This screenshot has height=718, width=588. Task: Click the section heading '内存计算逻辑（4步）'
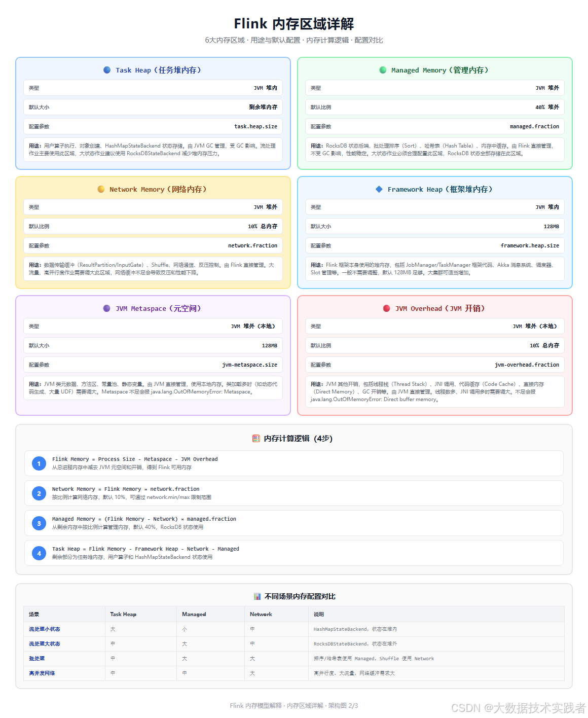click(x=298, y=439)
